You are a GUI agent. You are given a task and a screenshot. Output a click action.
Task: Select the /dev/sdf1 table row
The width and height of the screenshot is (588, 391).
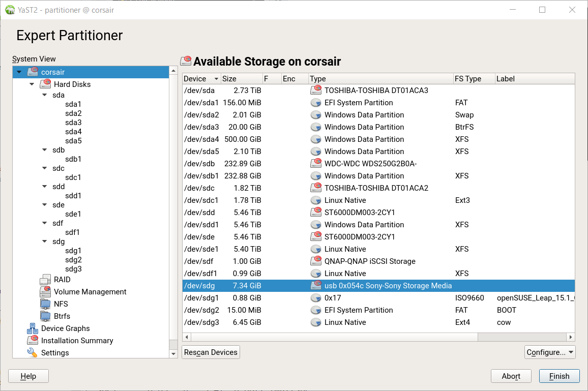tap(378, 273)
